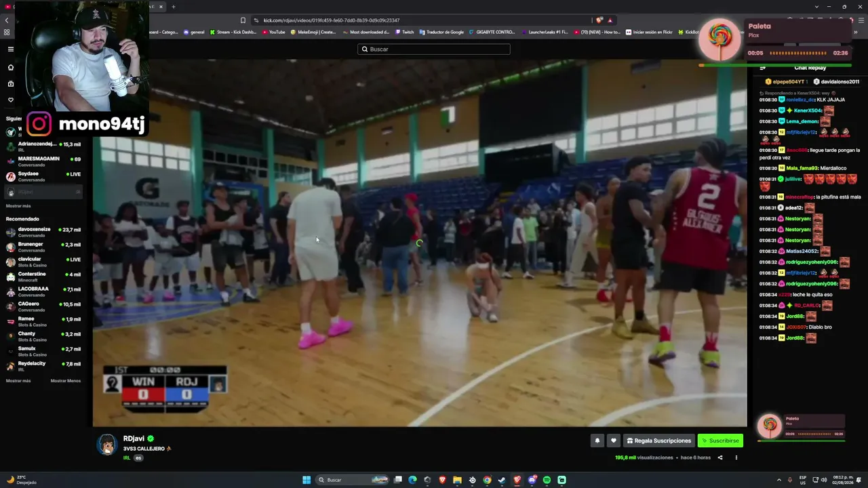Click the Windows taskbar Buscar search box
This screenshot has height=488, width=868.
click(x=353, y=480)
